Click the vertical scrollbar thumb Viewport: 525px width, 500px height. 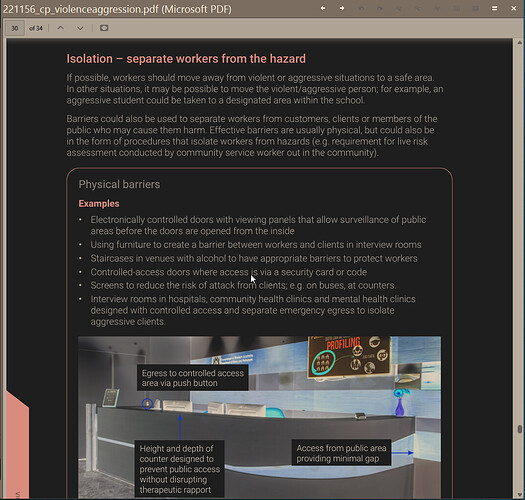point(520,429)
